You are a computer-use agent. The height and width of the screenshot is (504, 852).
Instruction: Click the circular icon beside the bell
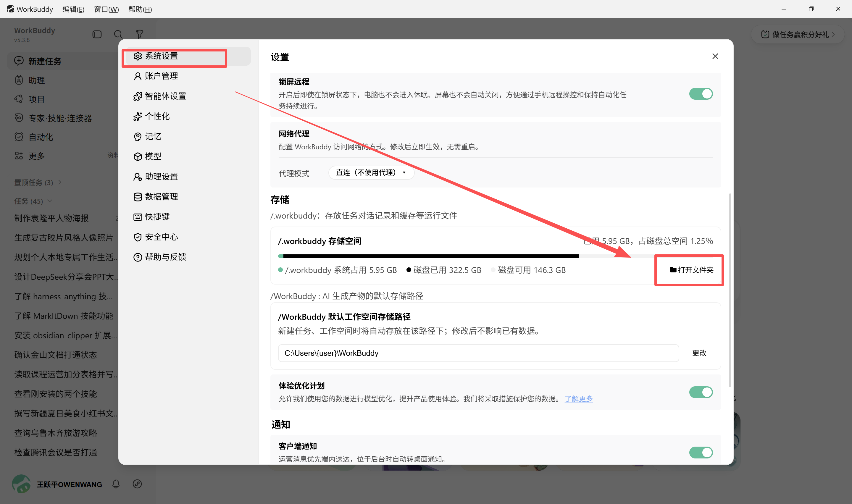[x=137, y=484]
